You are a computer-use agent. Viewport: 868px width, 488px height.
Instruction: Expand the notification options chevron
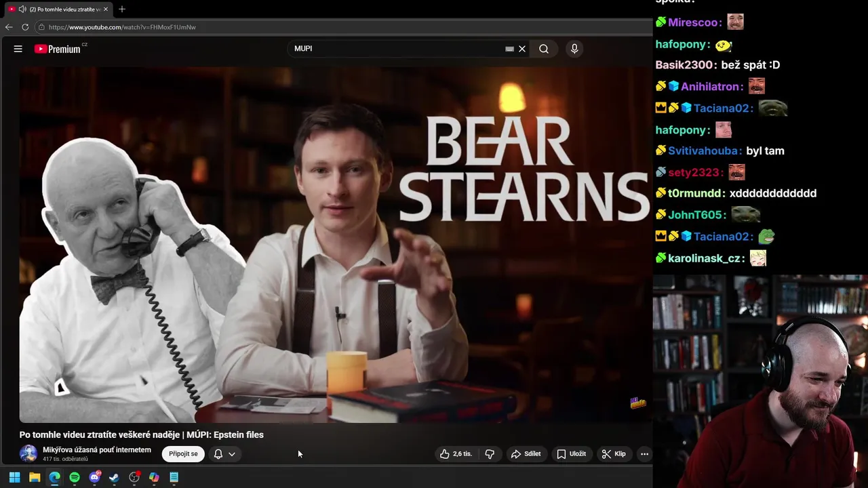click(x=232, y=454)
